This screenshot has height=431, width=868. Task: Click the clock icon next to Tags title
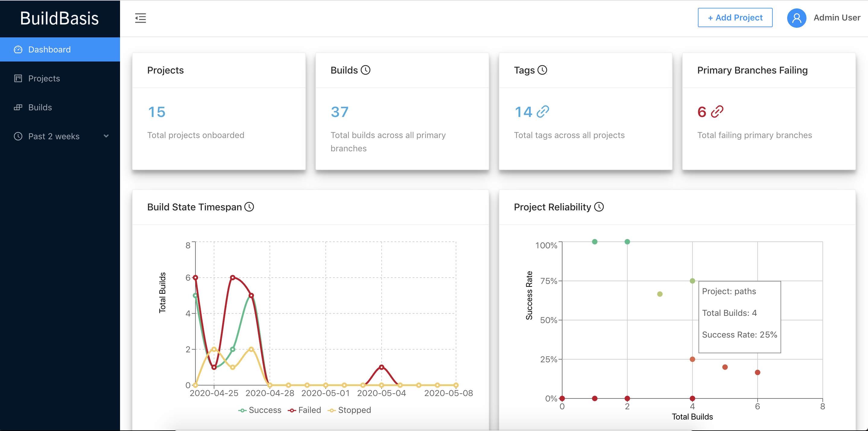coord(542,70)
